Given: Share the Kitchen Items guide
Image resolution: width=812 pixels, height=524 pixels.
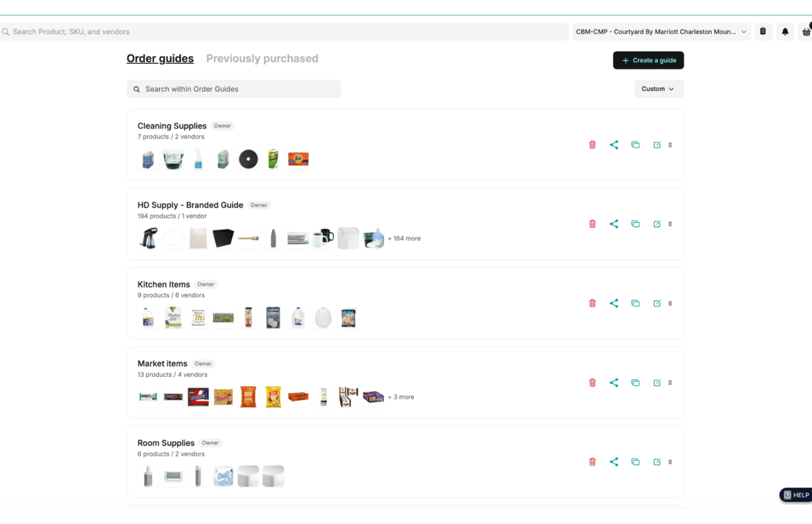Looking at the screenshot, I should click(x=614, y=303).
